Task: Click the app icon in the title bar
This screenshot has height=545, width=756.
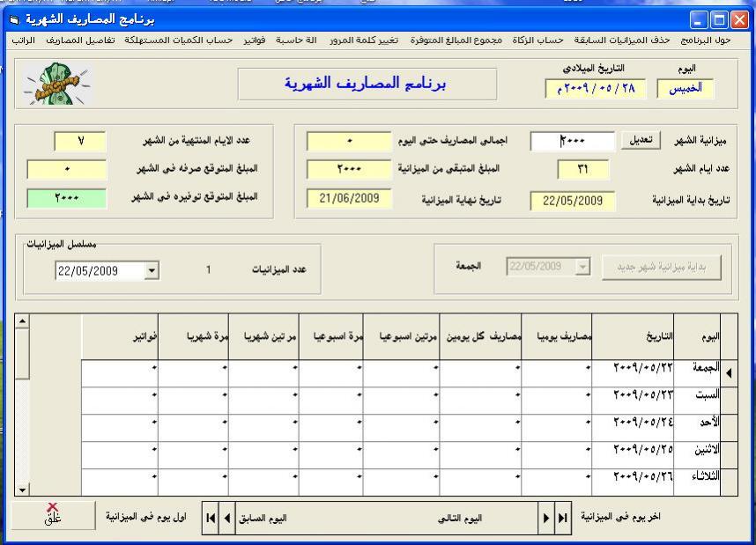Action: 14,19
